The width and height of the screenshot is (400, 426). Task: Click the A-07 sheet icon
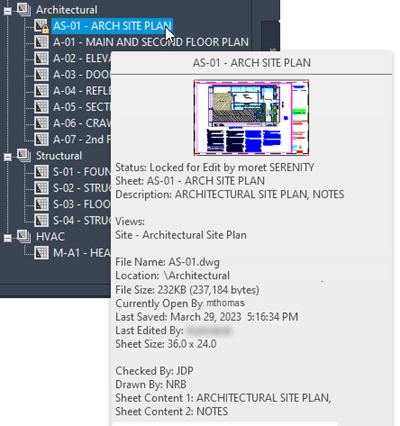click(42, 139)
